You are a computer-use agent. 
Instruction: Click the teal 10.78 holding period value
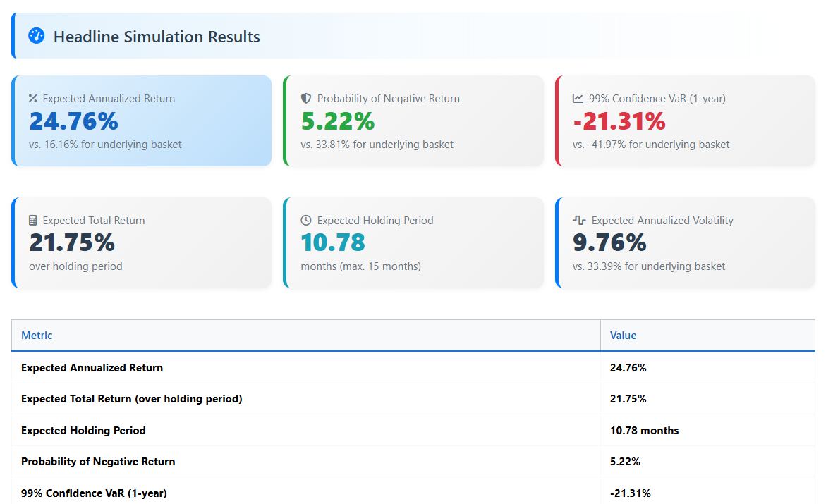pyautogui.click(x=333, y=242)
